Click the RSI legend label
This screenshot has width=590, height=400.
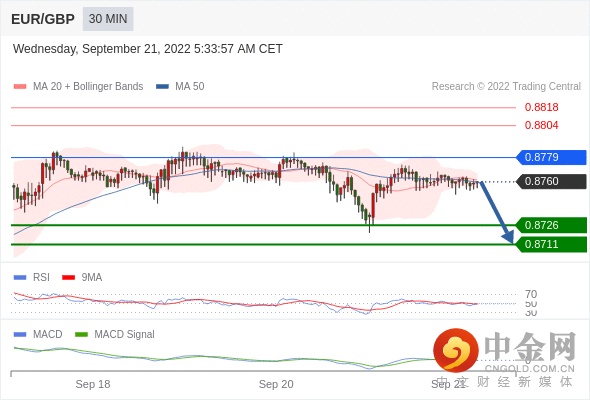coord(41,278)
